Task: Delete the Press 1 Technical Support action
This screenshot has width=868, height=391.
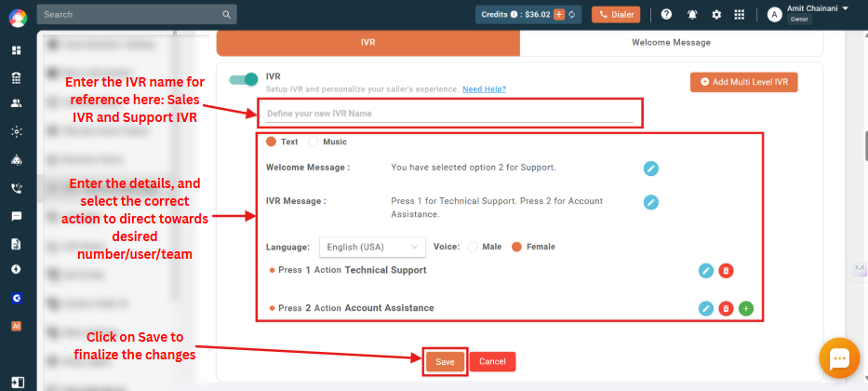Action: coord(726,271)
